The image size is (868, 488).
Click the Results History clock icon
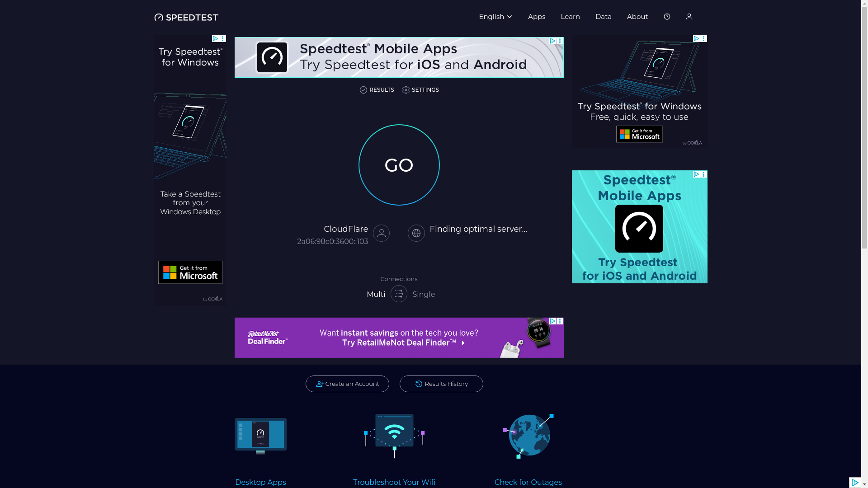tap(419, 384)
